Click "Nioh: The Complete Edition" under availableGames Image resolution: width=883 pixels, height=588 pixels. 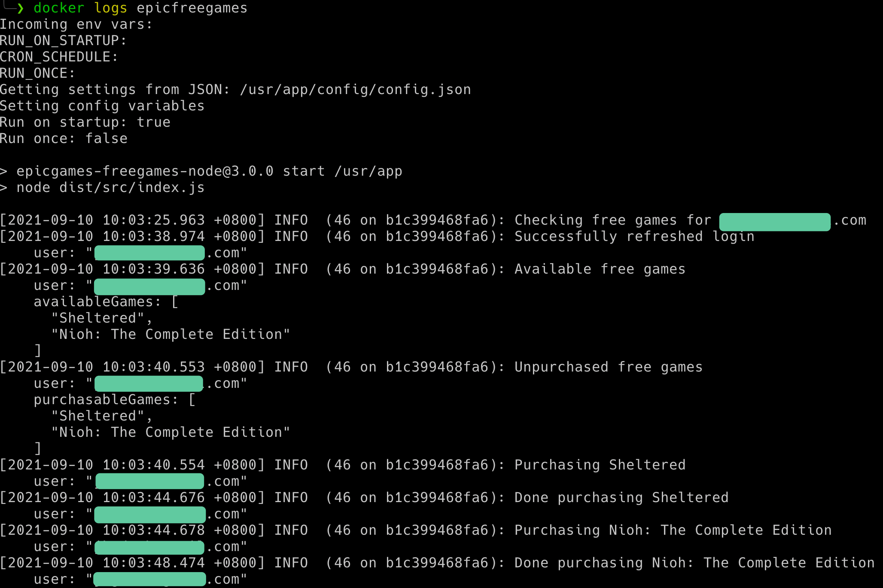point(171,335)
